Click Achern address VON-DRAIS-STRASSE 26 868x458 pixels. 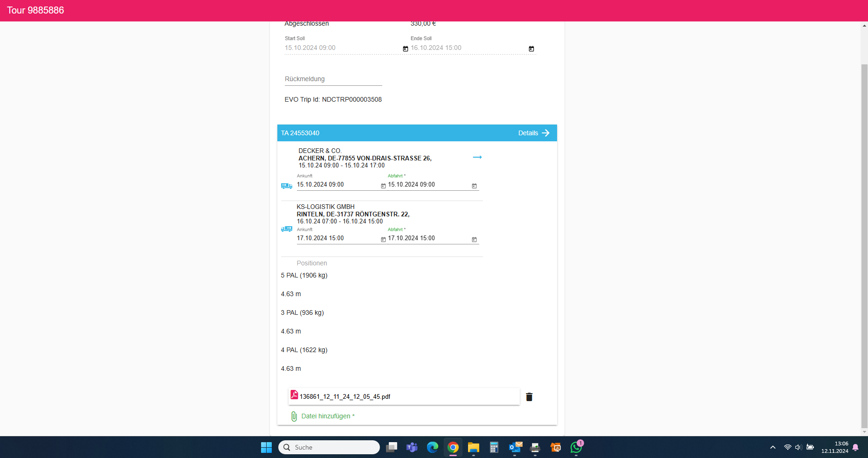[365, 158]
